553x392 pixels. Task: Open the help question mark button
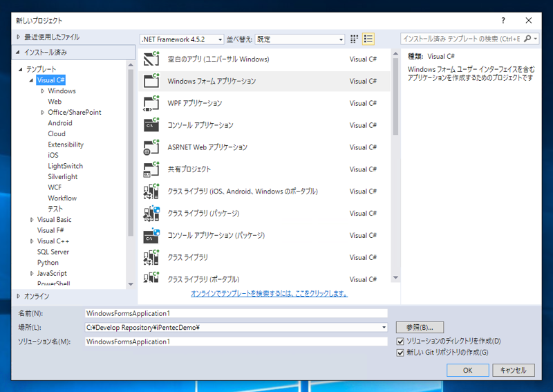[503, 21]
